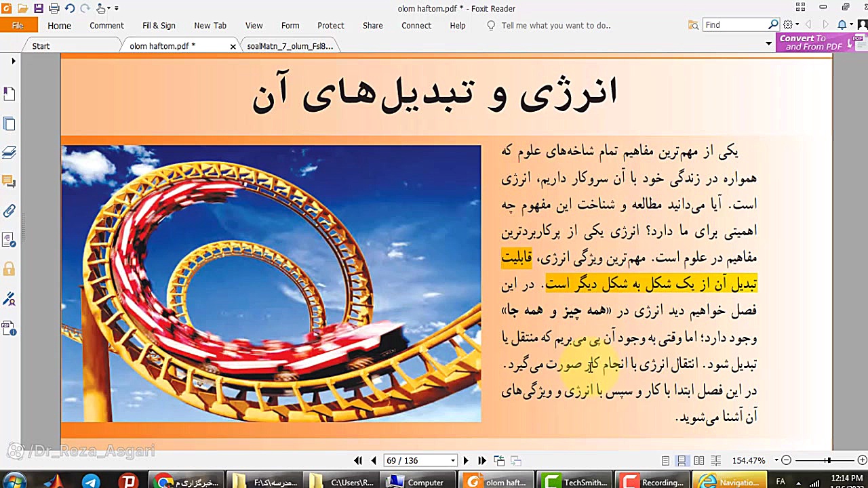
Task: Redo the last undone action
Action: [x=85, y=8]
